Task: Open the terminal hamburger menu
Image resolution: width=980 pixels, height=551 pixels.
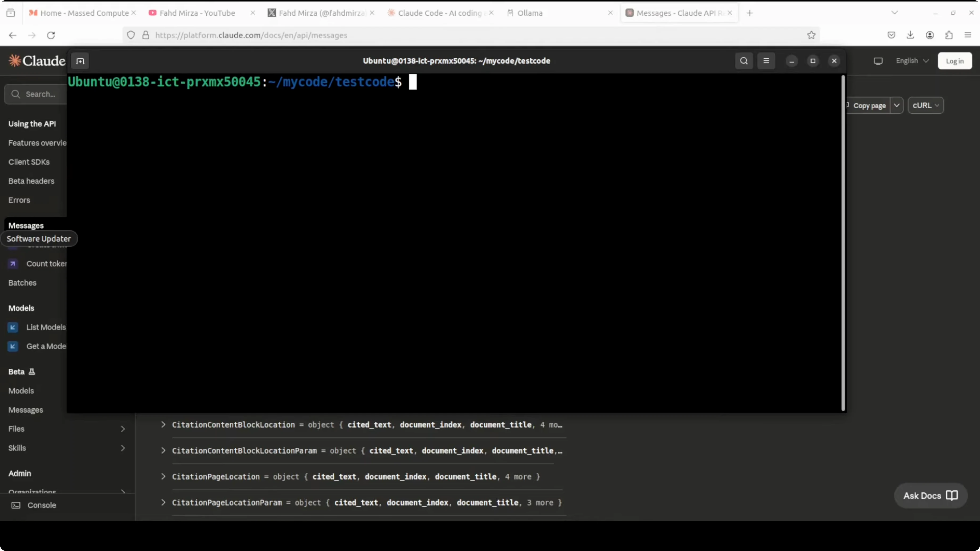Action: (766, 61)
